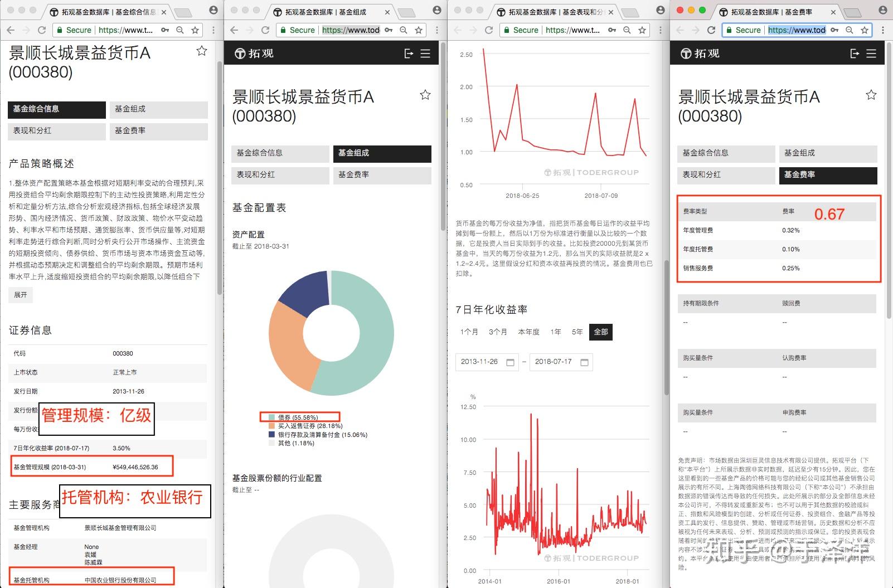The height and width of the screenshot is (588, 893).
Task: Click address bar URL in 基金组成 window
Action: point(351,30)
